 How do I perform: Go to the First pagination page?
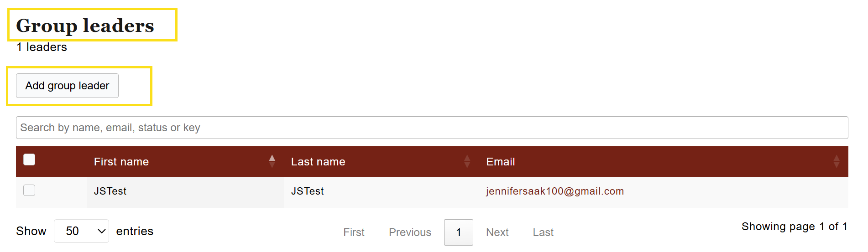pyautogui.click(x=354, y=232)
